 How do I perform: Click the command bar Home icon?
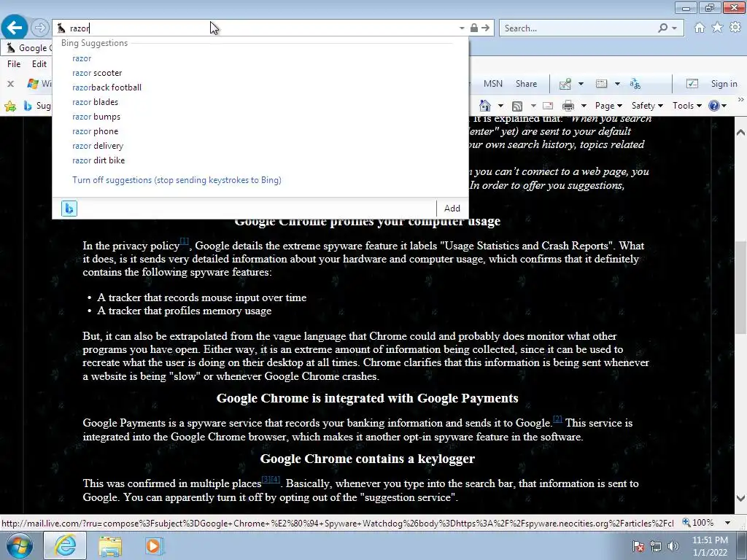[485, 105]
